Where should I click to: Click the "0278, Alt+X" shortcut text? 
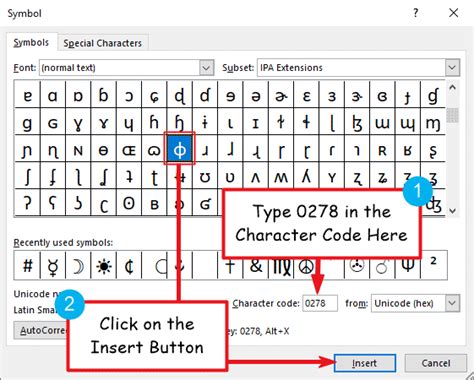[264, 331]
